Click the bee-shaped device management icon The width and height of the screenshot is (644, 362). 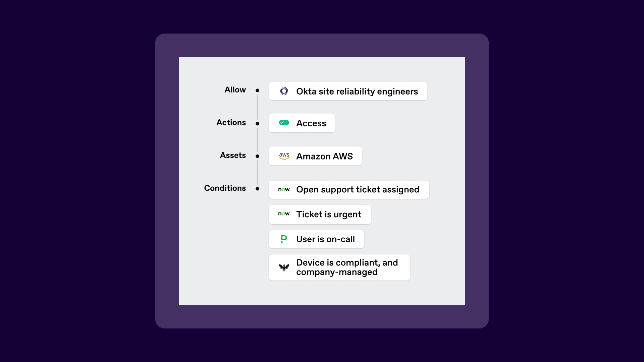pos(284,267)
